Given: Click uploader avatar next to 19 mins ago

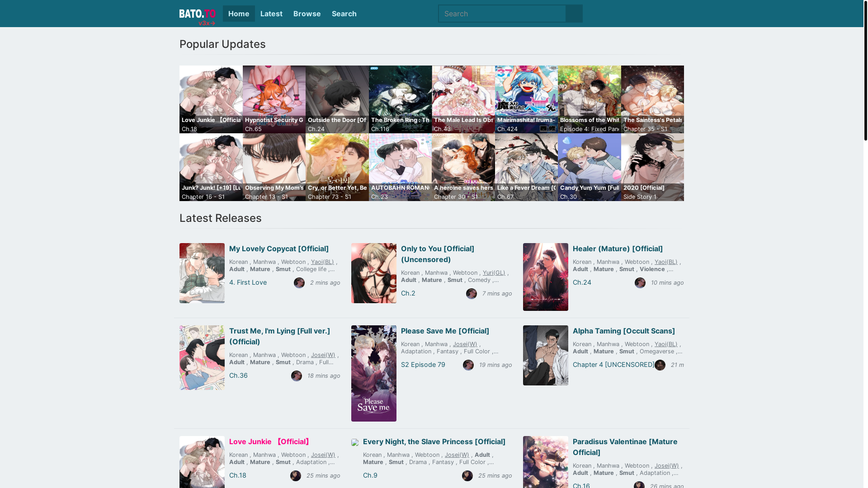Looking at the screenshot, I should (468, 365).
